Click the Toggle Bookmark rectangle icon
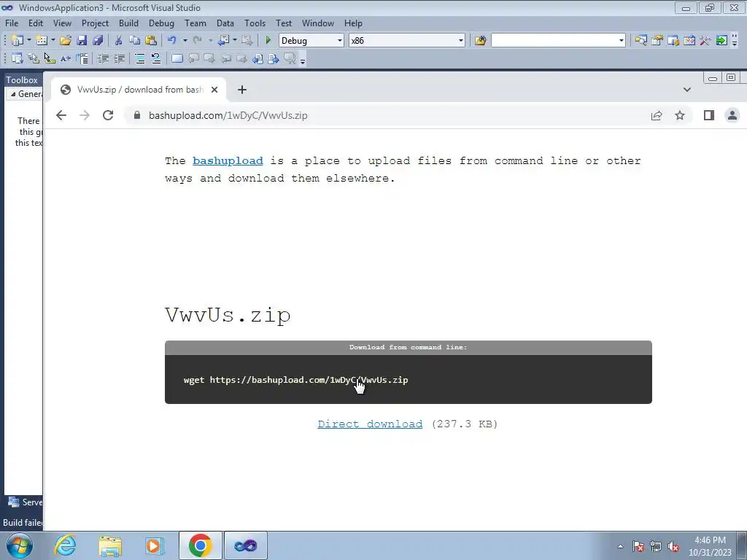The height and width of the screenshot is (560, 747). 177,58
